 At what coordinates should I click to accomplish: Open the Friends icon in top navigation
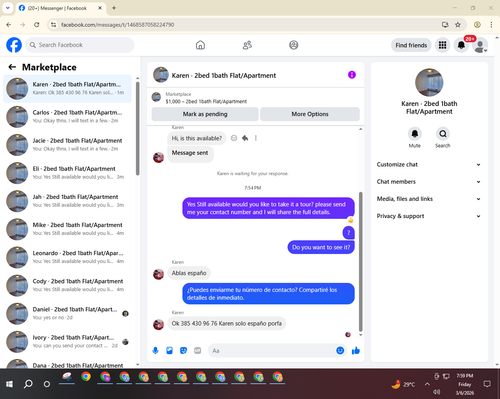[247, 45]
